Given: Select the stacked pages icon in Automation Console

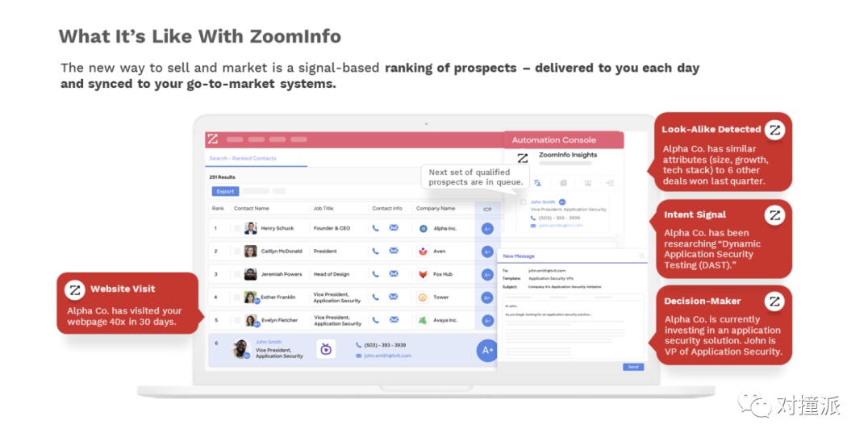Looking at the screenshot, I should pyautogui.click(x=563, y=182).
